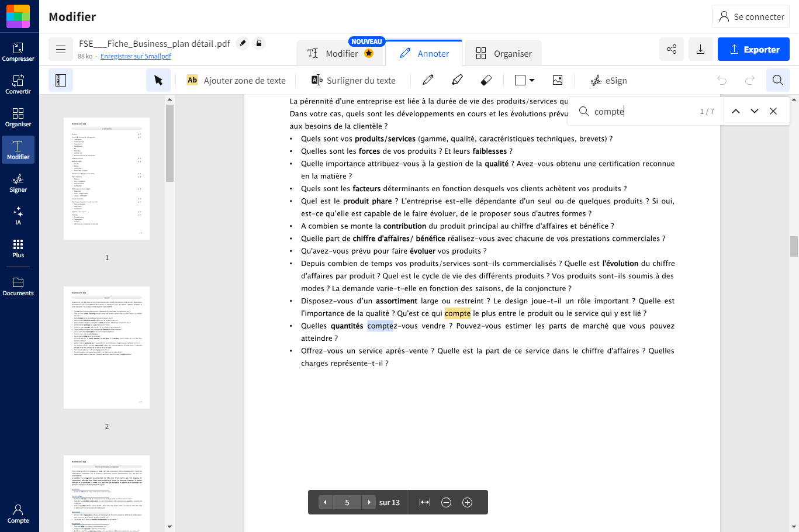Close the search box
The height and width of the screenshot is (532, 799).
coord(773,111)
